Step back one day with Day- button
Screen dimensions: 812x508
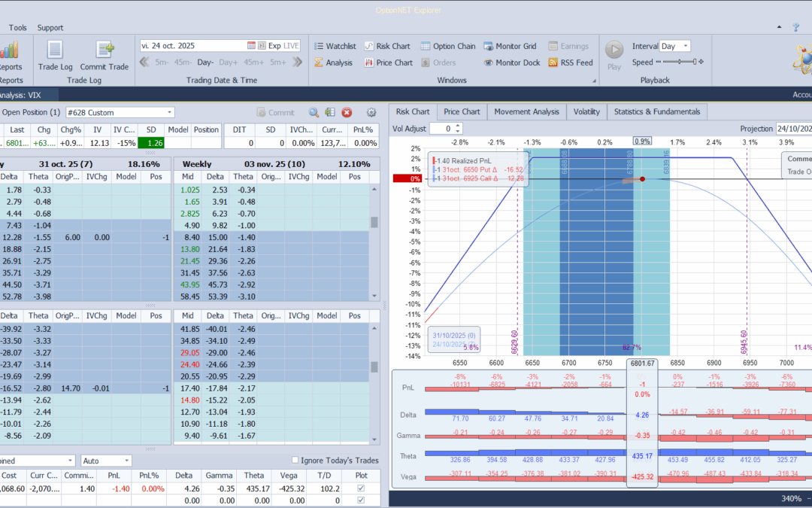pyautogui.click(x=205, y=62)
